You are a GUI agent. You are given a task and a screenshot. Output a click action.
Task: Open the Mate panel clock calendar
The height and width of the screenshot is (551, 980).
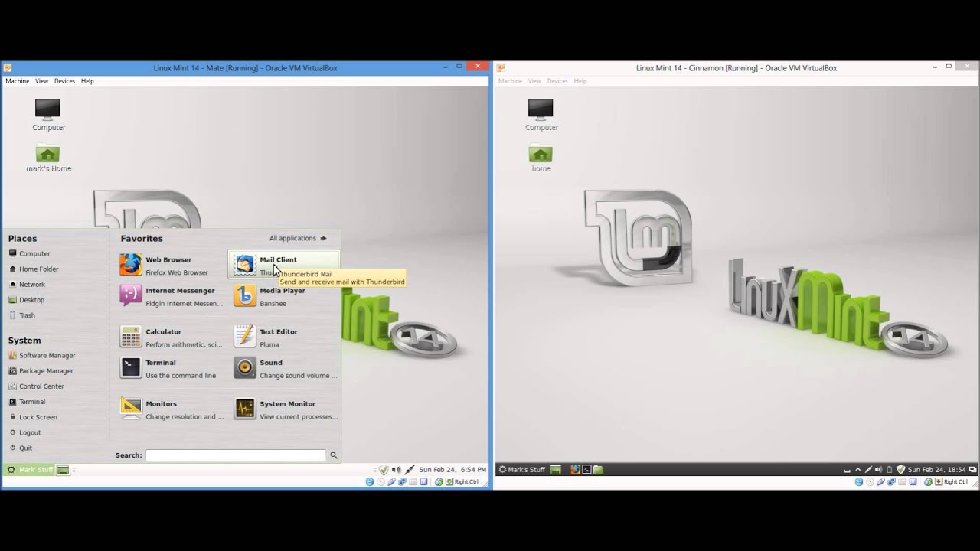452,470
